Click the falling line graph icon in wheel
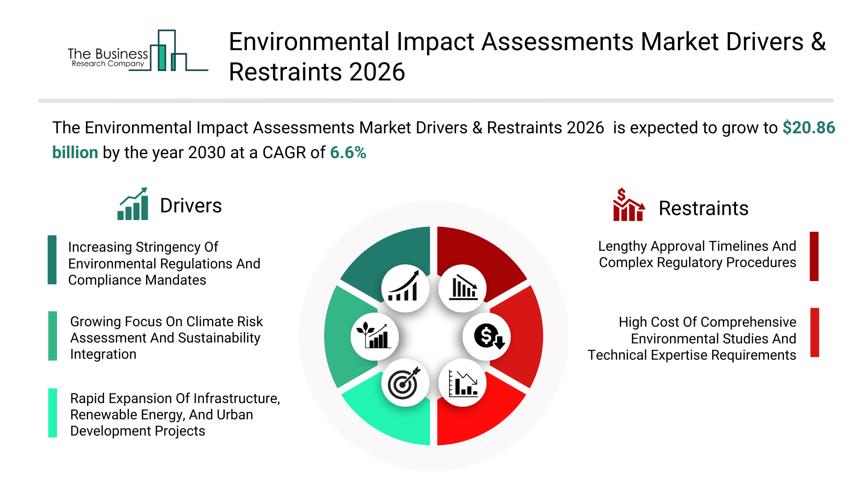Image resolution: width=868 pixels, height=488 pixels. (x=462, y=383)
